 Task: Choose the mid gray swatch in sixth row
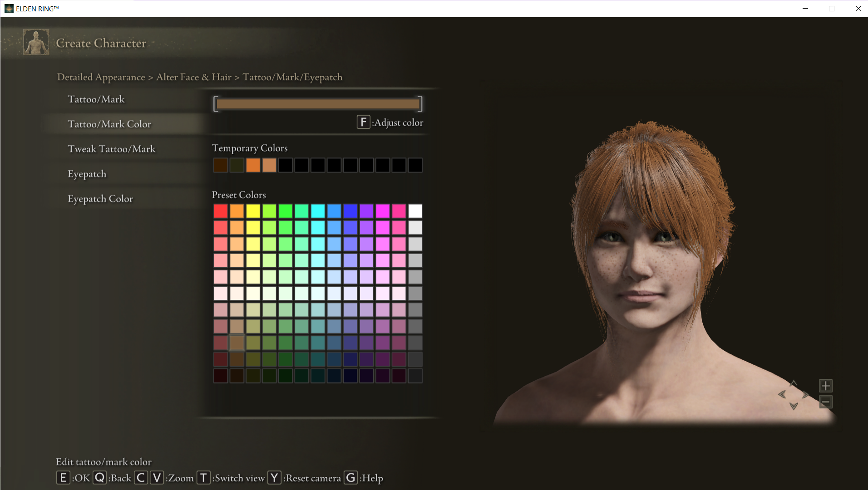pos(415,294)
